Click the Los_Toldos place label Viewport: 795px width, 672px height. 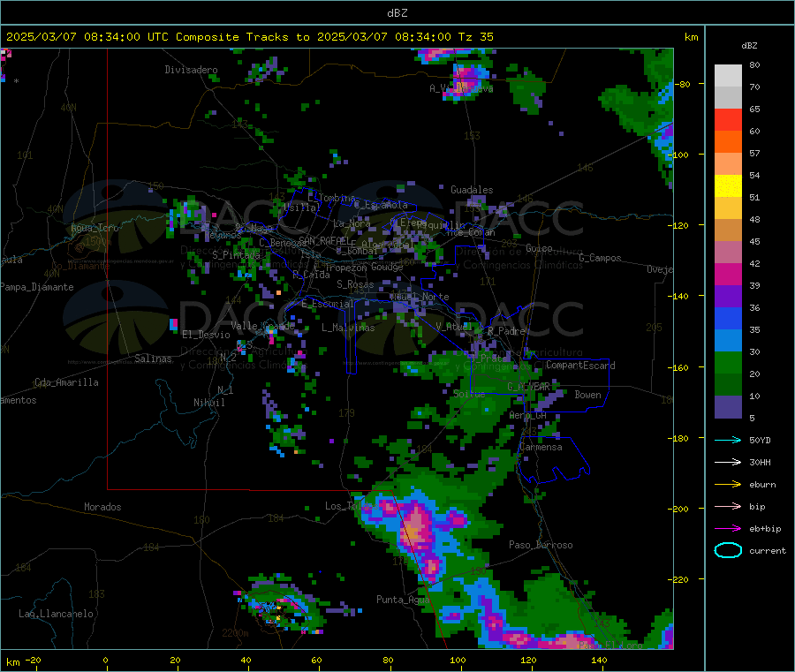click(352, 506)
